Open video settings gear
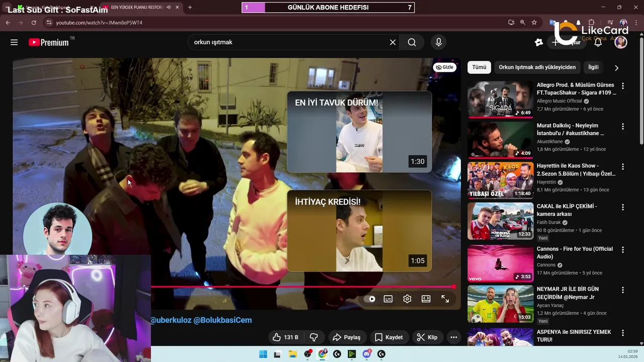 [407, 299]
